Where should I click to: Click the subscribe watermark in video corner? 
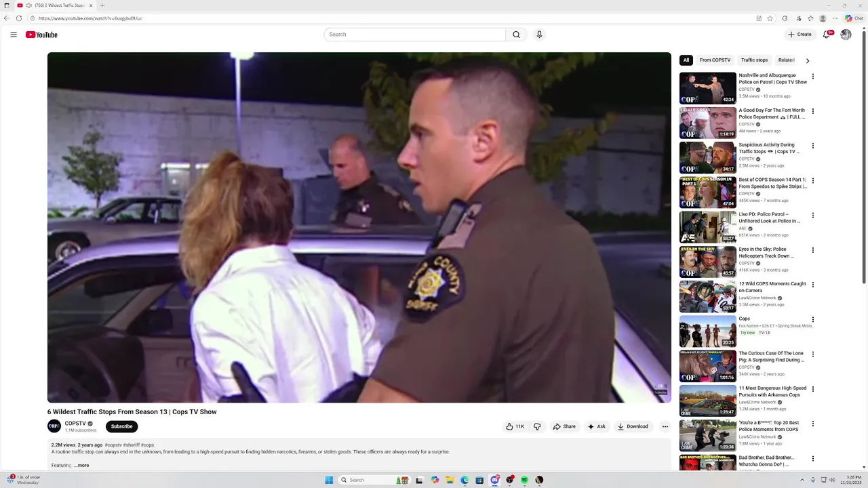point(660,390)
